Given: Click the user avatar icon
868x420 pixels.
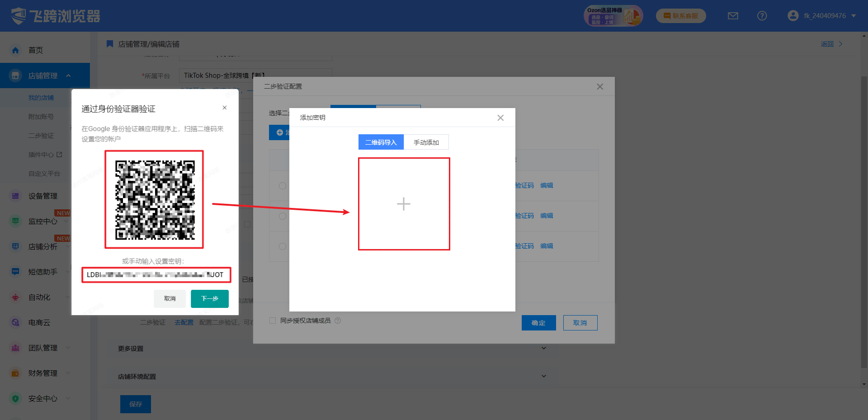Looking at the screenshot, I should [x=793, y=16].
